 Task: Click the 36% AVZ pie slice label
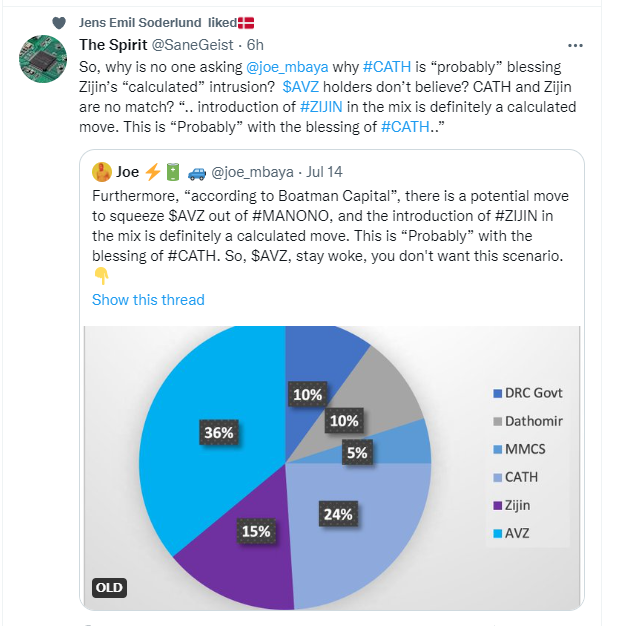click(219, 433)
